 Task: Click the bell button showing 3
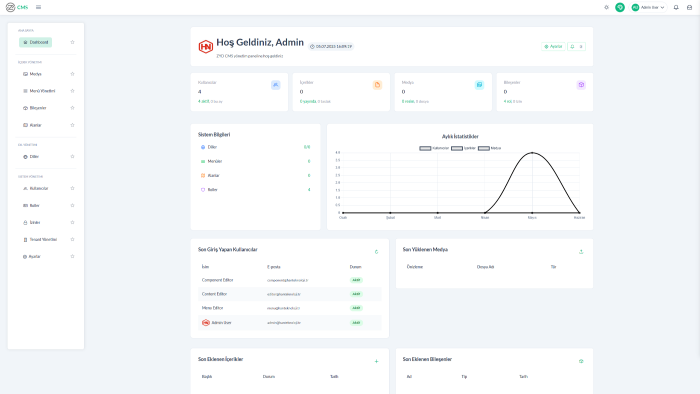[x=576, y=46]
